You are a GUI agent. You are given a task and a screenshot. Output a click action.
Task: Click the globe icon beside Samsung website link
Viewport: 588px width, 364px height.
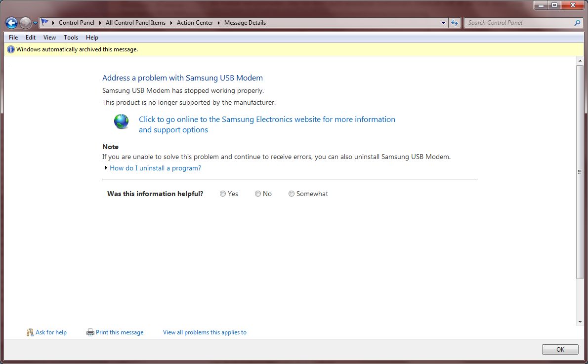click(x=121, y=121)
